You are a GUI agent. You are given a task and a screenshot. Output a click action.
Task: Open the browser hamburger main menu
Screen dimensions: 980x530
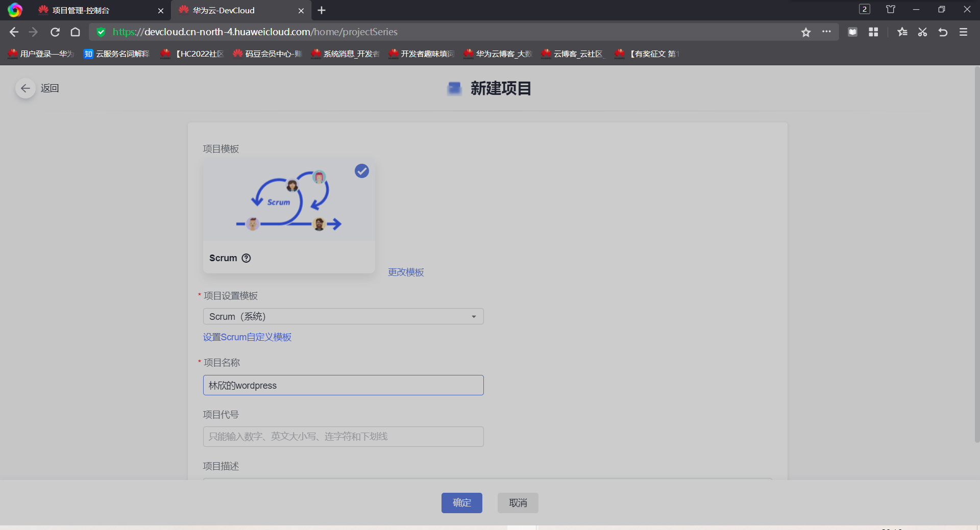pos(964,32)
